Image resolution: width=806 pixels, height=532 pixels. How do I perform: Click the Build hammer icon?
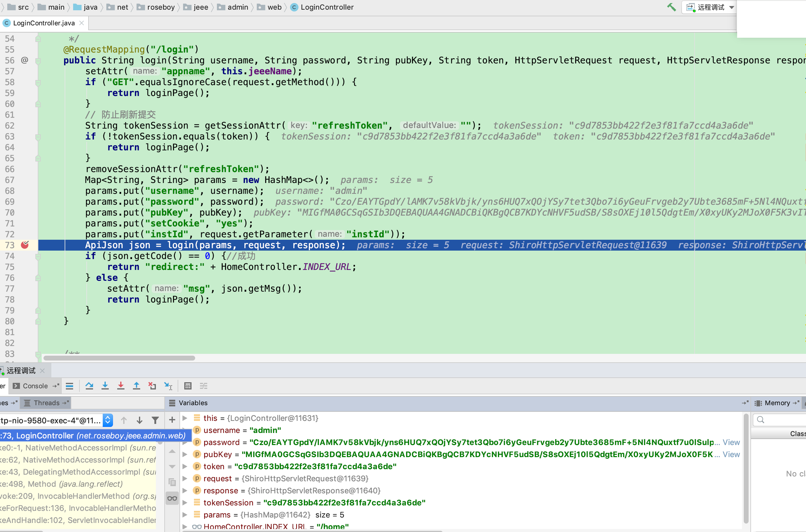(x=672, y=7)
